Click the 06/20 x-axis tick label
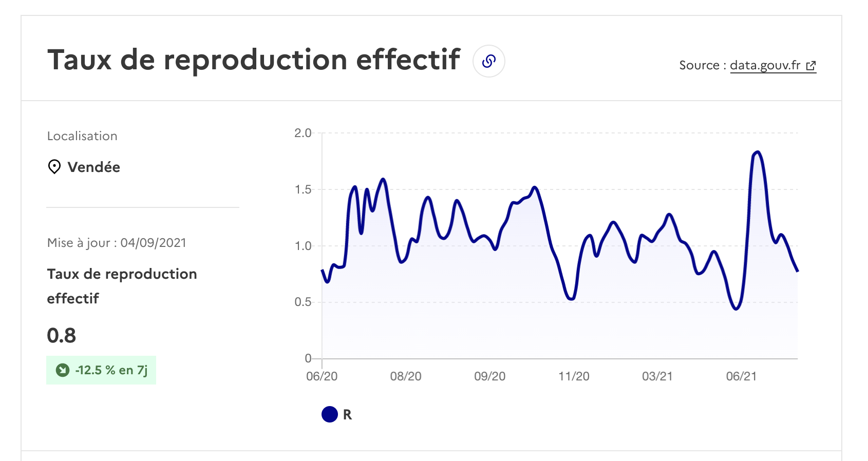Screen dimensions: 868x461 [322, 376]
